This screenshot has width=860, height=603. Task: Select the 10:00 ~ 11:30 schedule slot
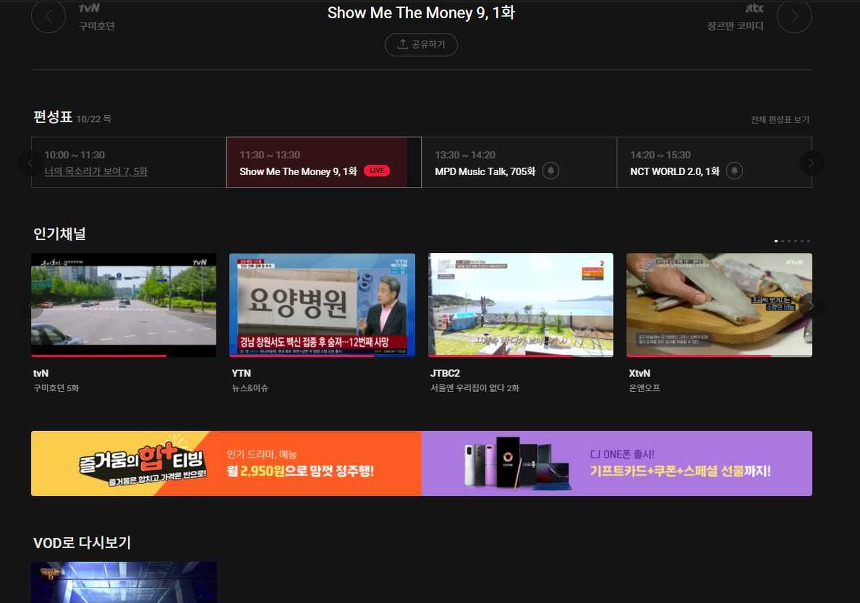[129, 162]
